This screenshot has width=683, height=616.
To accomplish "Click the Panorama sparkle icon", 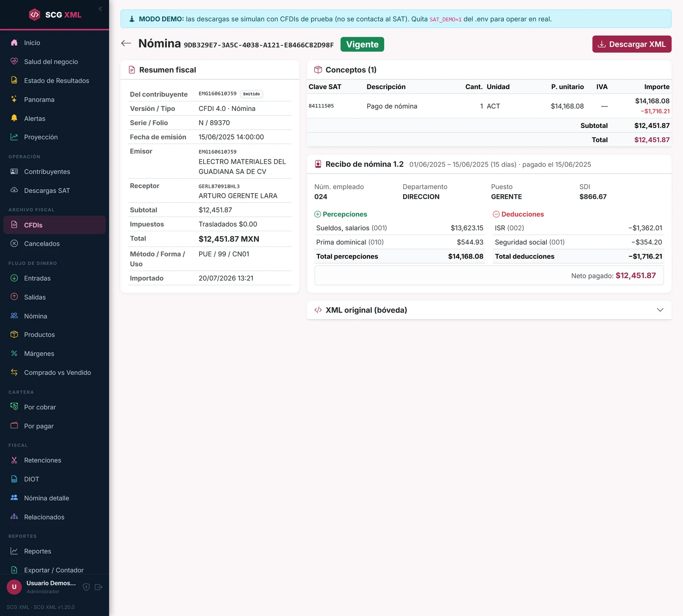I will click(14, 99).
